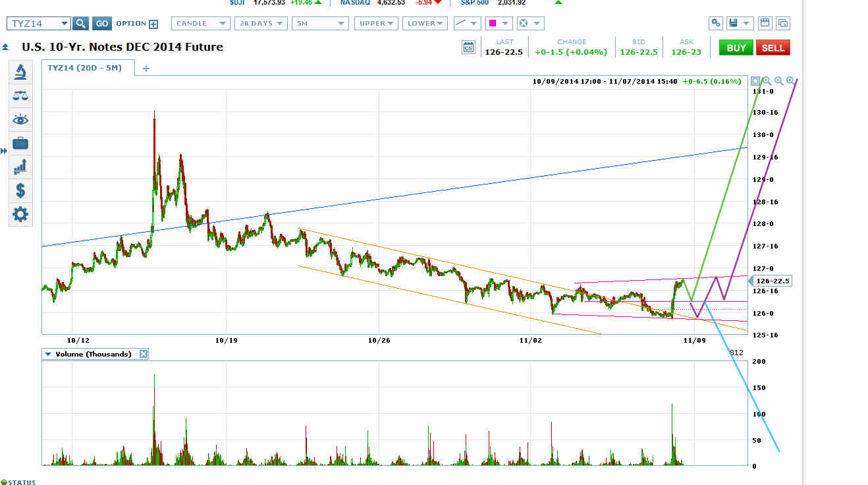868x485 pixels.
Task: Open the UPPER indicators dropdown
Action: 376,23
